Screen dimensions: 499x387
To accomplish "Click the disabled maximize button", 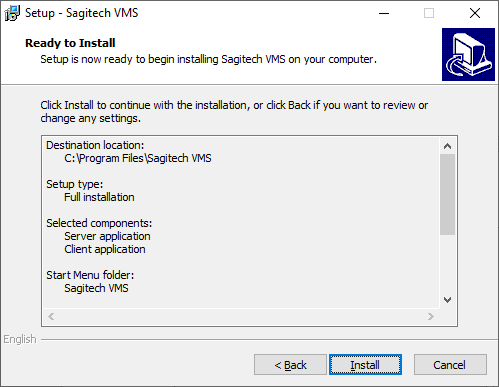I will coord(429,13).
